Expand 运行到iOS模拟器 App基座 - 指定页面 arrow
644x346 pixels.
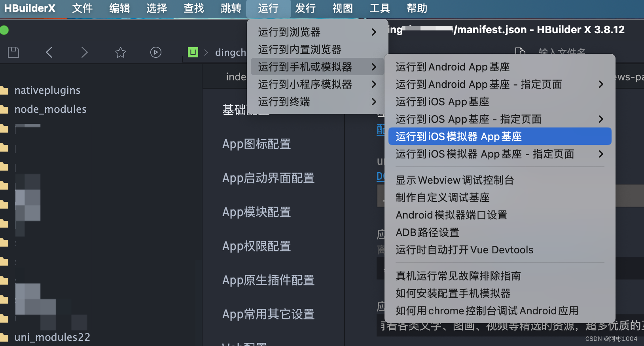tap(601, 154)
